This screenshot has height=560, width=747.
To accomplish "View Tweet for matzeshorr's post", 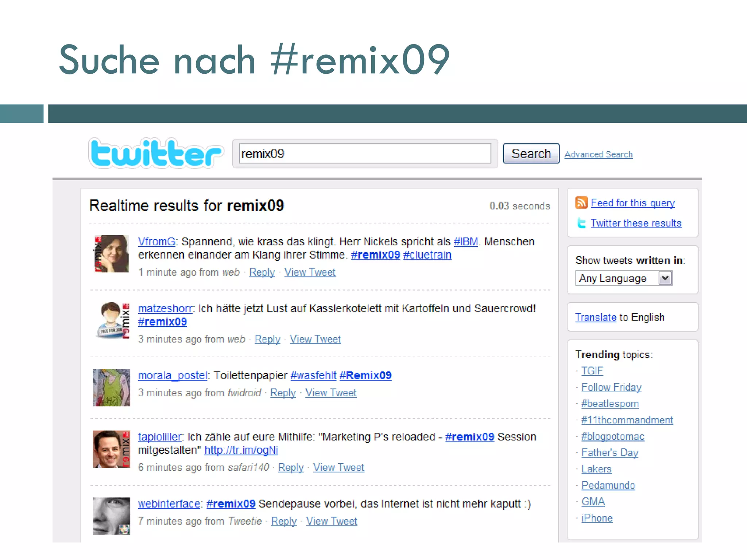I will pyautogui.click(x=315, y=339).
